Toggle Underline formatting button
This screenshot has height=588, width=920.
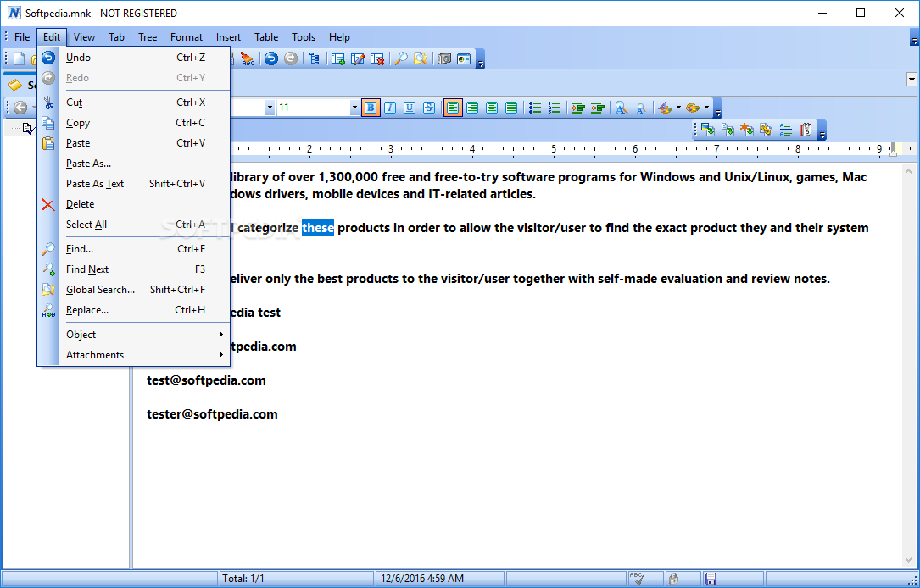410,108
